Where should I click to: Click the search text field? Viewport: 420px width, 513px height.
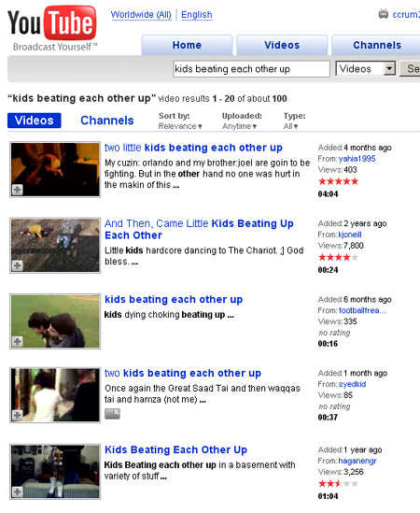(x=251, y=69)
